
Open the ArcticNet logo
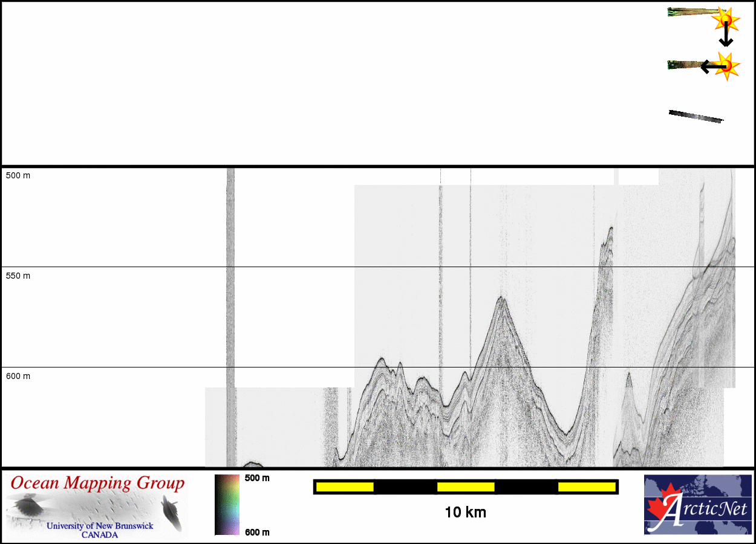(697, 505)
